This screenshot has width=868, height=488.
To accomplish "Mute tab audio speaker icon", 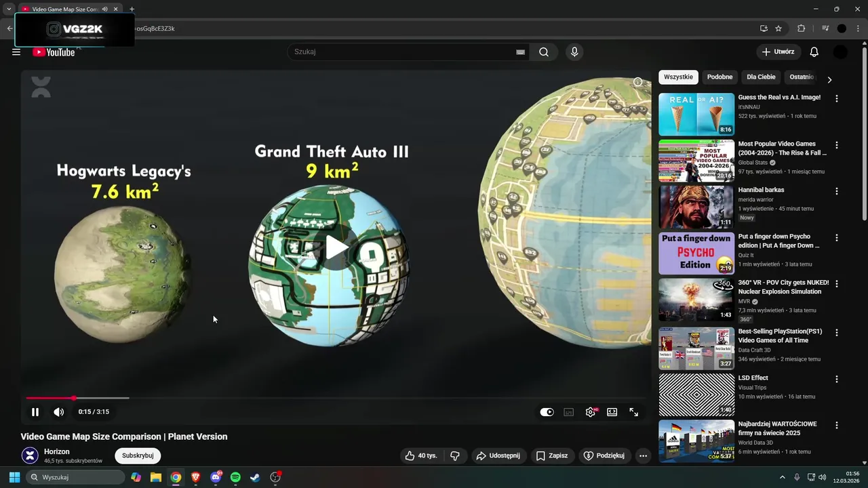I will pos(104,9).
